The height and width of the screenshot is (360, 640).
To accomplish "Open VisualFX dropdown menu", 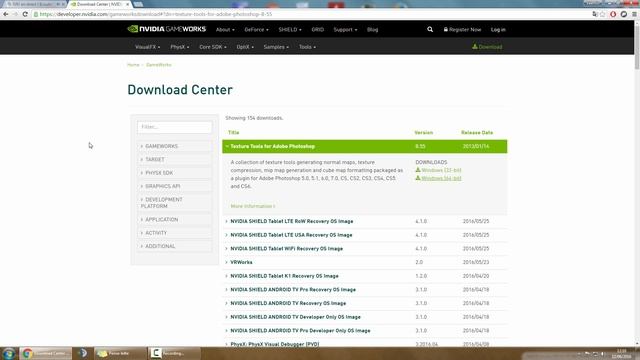I will tap(147, 47).
